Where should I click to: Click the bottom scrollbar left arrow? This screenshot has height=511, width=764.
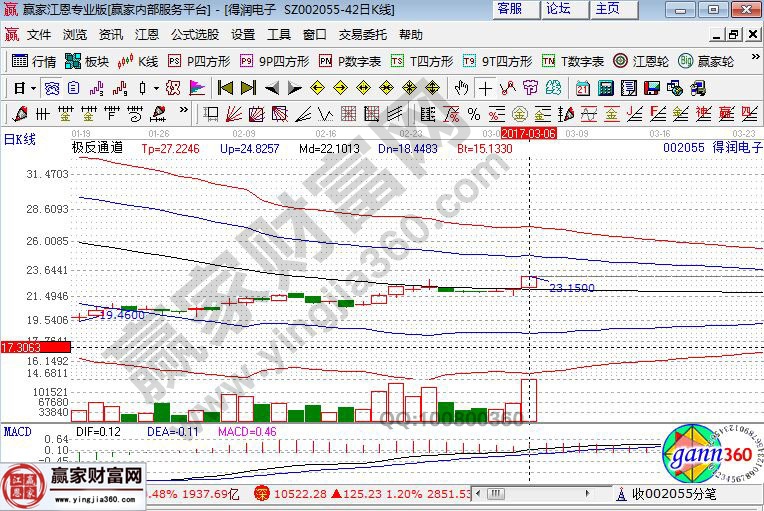point(478,493)
